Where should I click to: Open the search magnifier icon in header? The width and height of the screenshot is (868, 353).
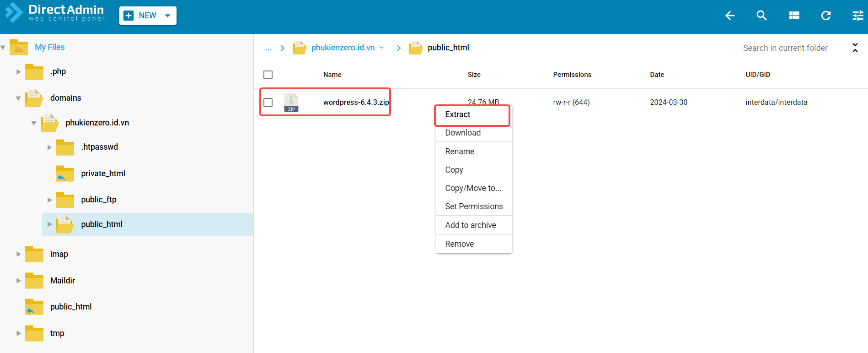761,16
